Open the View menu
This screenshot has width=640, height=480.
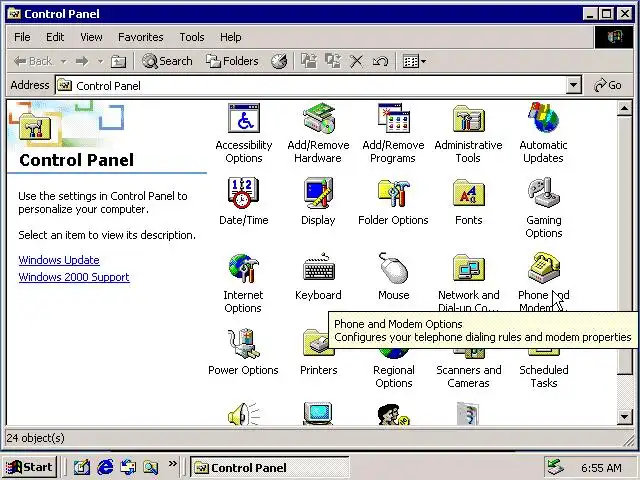(91, 37)
